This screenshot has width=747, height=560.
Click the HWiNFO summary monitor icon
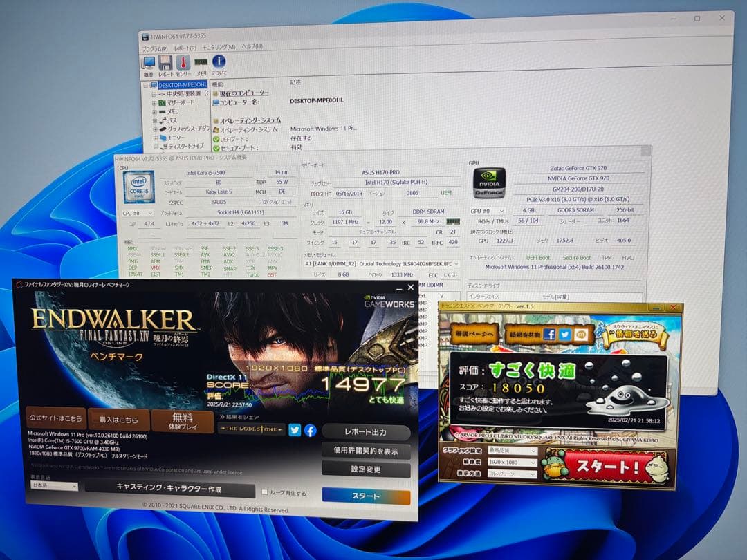tap(149, 62)
